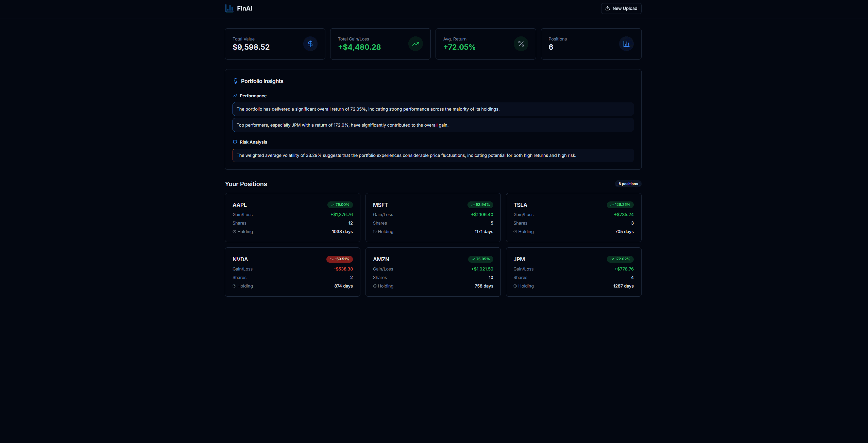Click the Your Positions section heading
Viewport: 868px width, 443px height.
tap(246, 184)
